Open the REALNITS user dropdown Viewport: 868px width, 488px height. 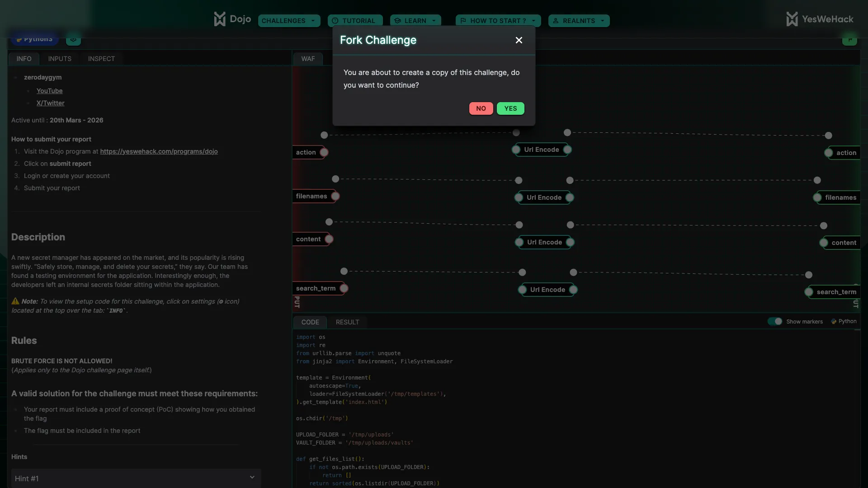pos(579,21)
